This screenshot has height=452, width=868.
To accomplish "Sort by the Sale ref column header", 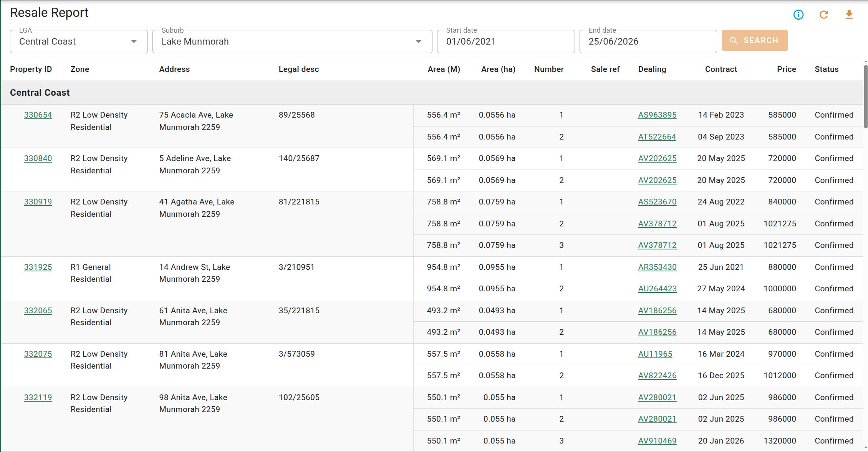I will point(605,69).
